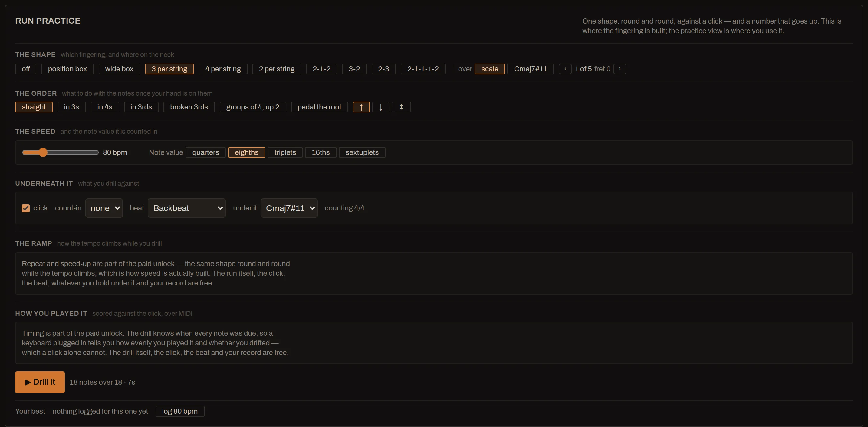
Task: Set order to groups of 4, up 2
Action: click(x=253, y=107)
